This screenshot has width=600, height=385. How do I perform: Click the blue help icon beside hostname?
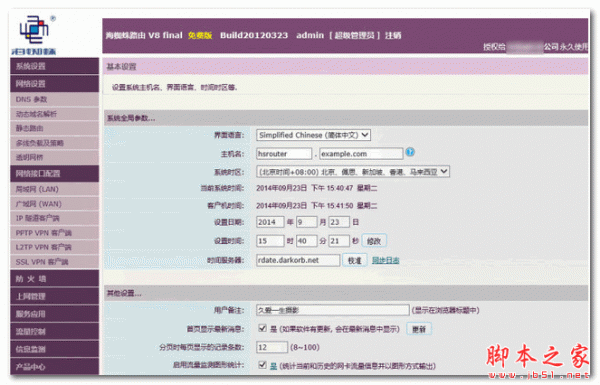click(410, 152)
